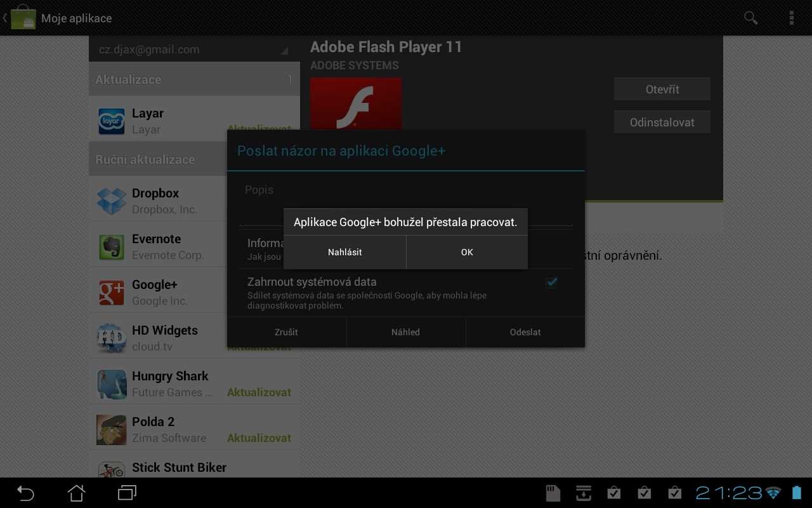The height and width of the screenshot is (508, 812).
Task: Tap Aktualizovat next to Hungry Shark
Action: (x=259, y=392)
